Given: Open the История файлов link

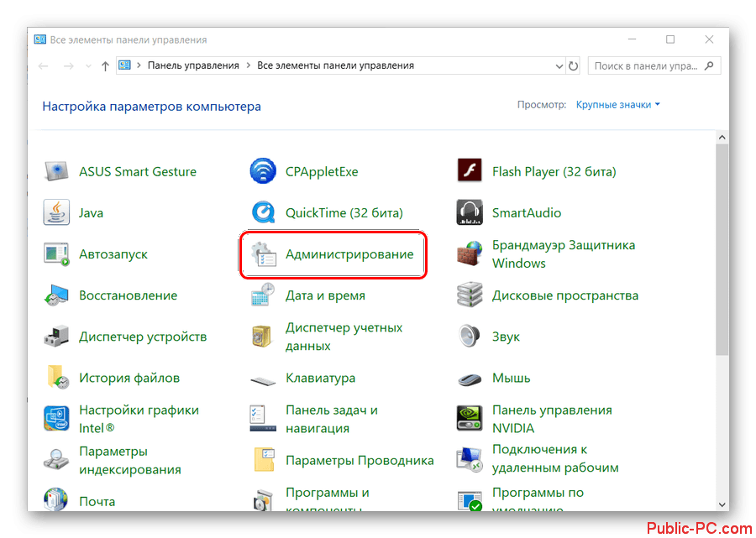Looking at the screenshot, I should coord(129,378).
